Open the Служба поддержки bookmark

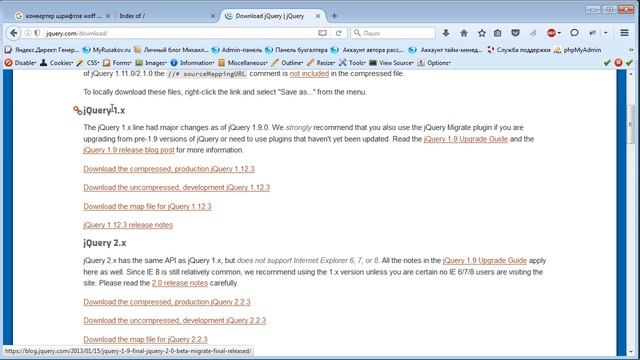(x=518, y=50)
